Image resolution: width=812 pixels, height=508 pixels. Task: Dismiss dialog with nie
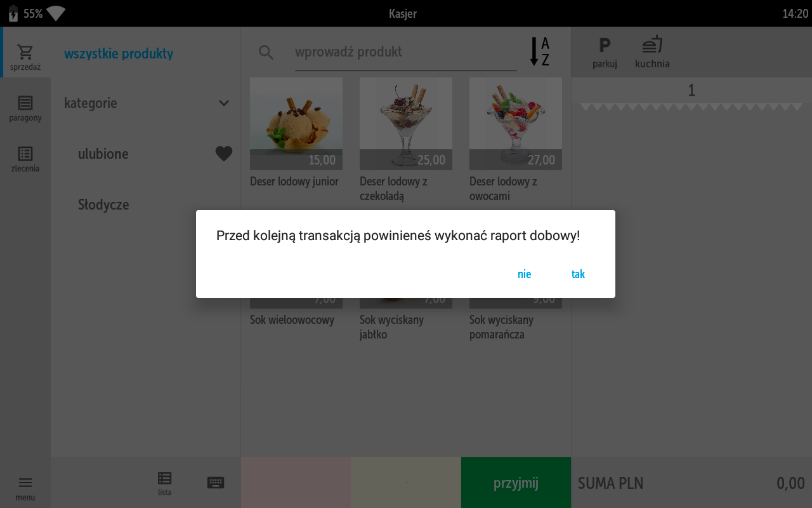524,274
